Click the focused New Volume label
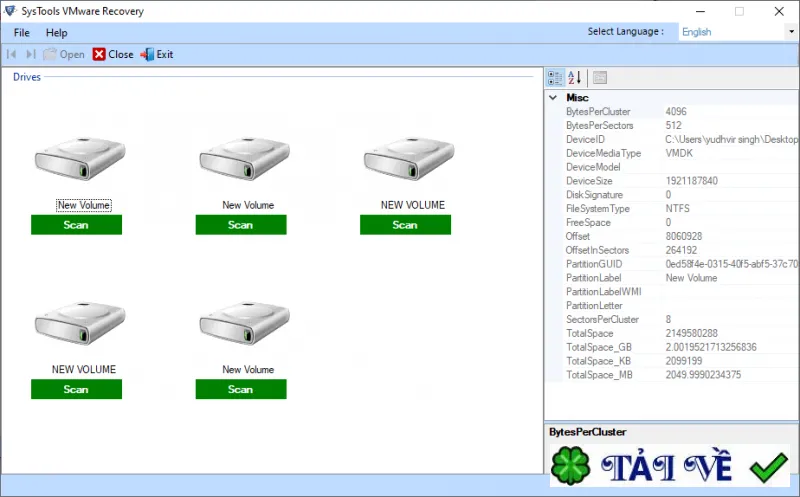 point(84,205)
